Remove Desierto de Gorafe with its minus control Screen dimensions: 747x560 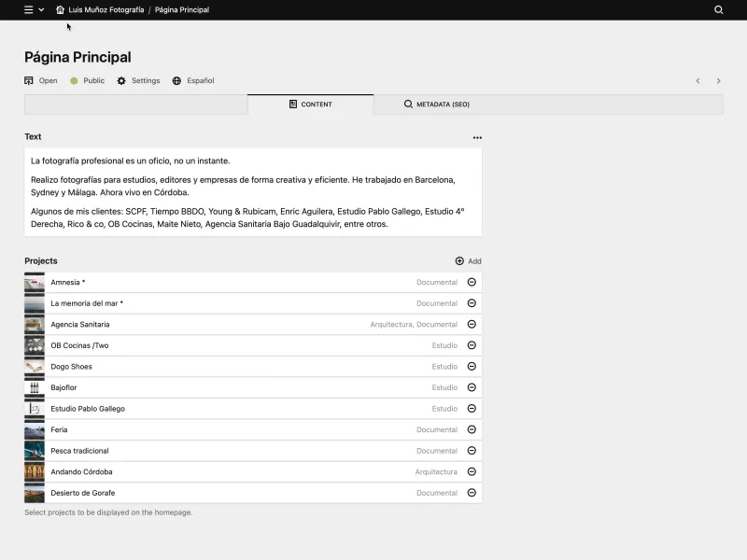tap(472, 493)
